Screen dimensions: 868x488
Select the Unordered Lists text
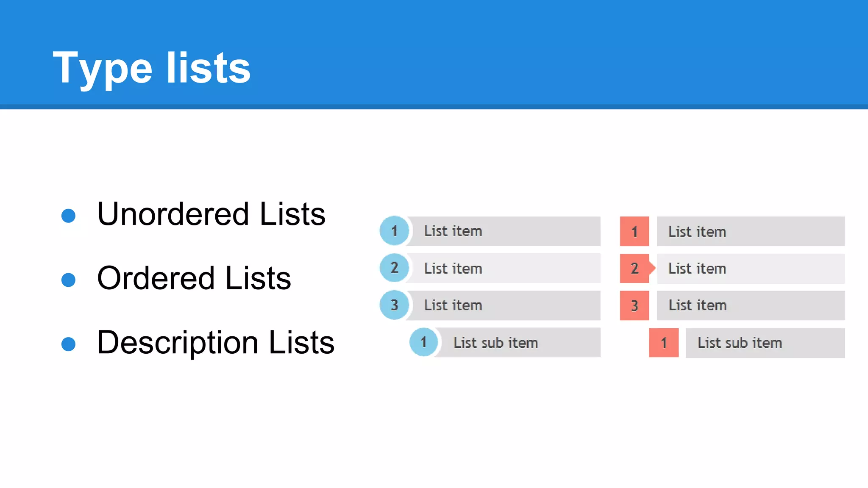click(x=211, y=214)
